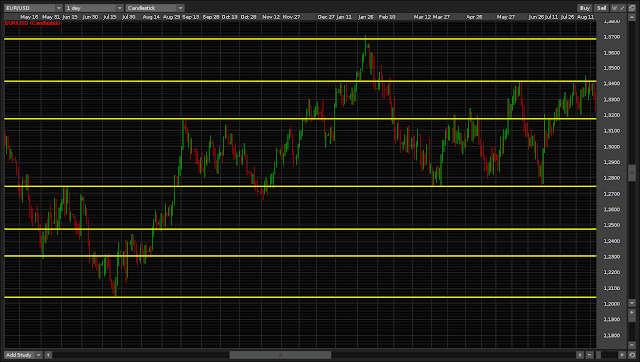Click the 1.3000 price axis label

pos(612,147)
